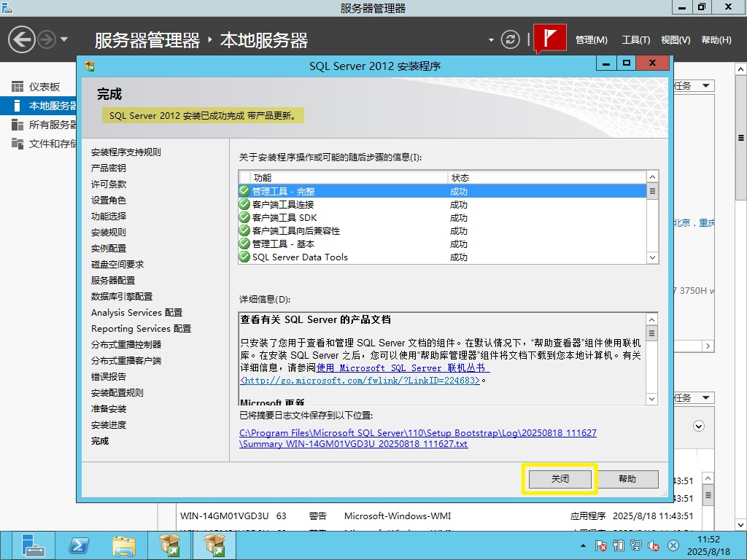Image resolution: width=747 pixels, height=560 pixels.
Task: Expand the breadcrumb dropdown before the refresh icon
Action: point(491,40)
